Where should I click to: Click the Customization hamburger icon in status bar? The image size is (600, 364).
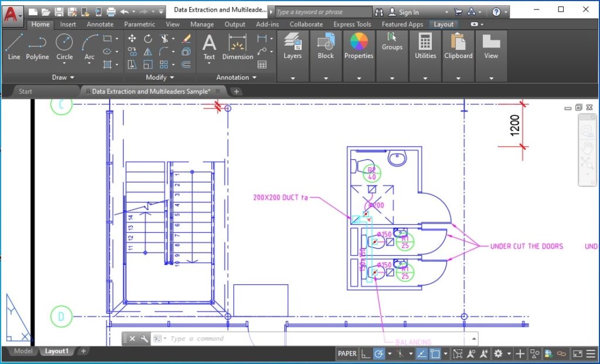tap(591, 353)
